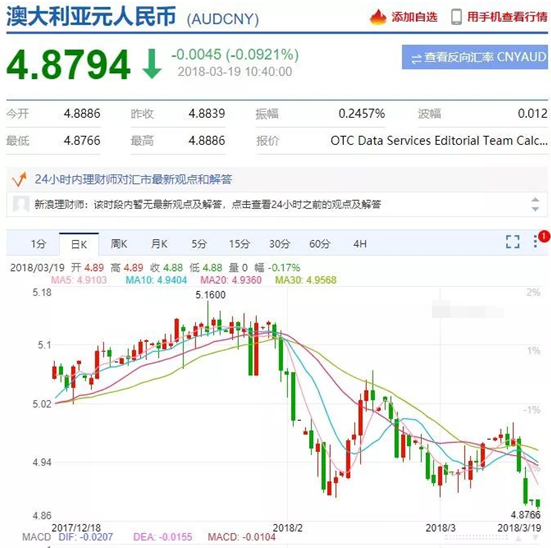Click the MA30: 4.9568 indicator label
The image size is (551, 548).
305,280
